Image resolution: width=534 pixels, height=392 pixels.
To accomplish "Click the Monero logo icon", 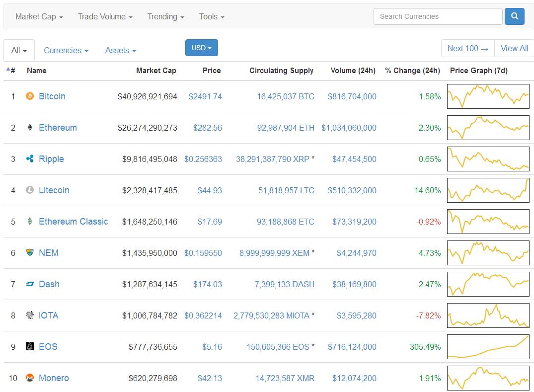I will [x=30, y=378].
